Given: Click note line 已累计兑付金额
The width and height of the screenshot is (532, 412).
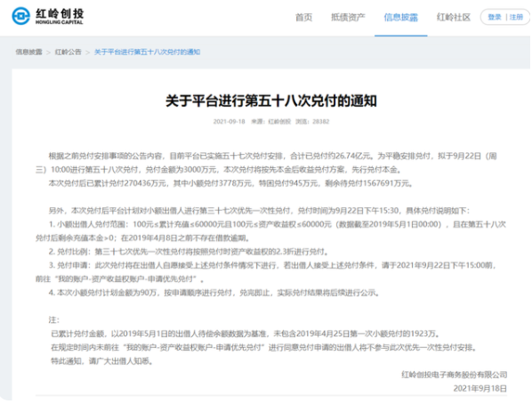Looking at the screenshot, I should (246, 334).
